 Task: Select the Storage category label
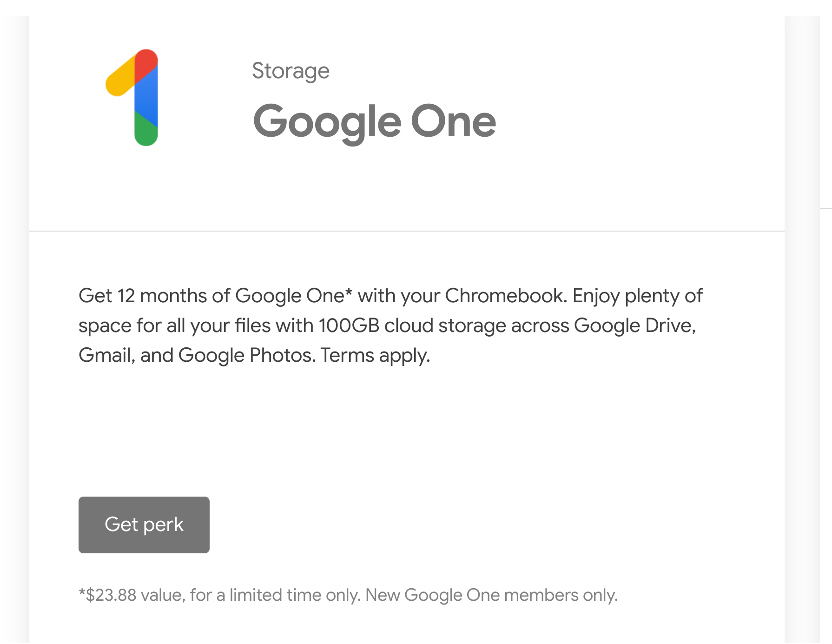[x=291, y=71]
